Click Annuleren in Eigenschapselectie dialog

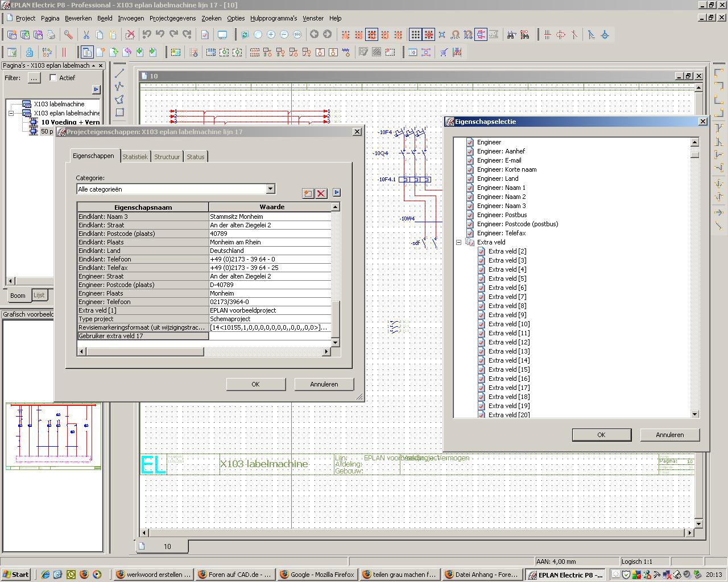(669, 435)
